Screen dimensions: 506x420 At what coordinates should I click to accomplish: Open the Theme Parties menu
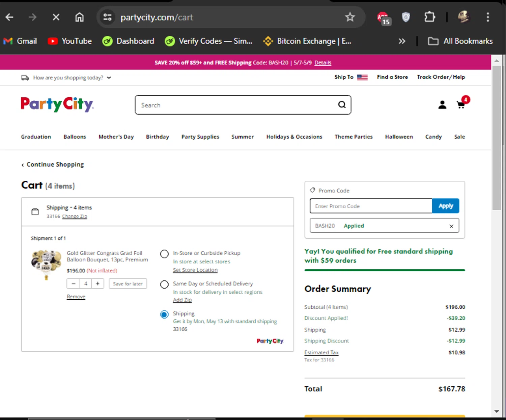click(354, 137)
